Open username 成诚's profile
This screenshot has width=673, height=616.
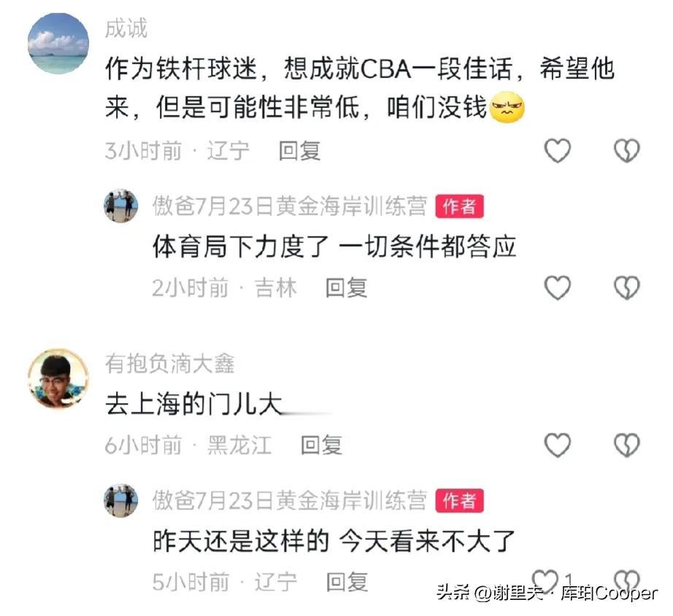click(126, 28)
